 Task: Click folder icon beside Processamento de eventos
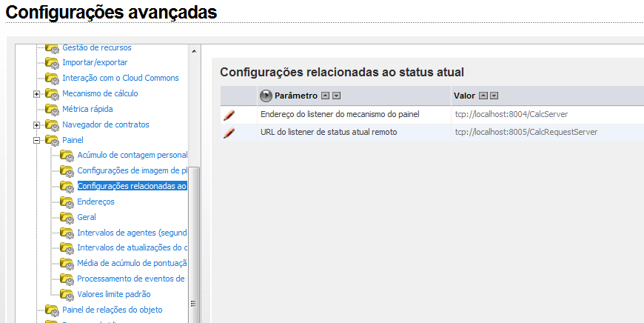(67, 279)
